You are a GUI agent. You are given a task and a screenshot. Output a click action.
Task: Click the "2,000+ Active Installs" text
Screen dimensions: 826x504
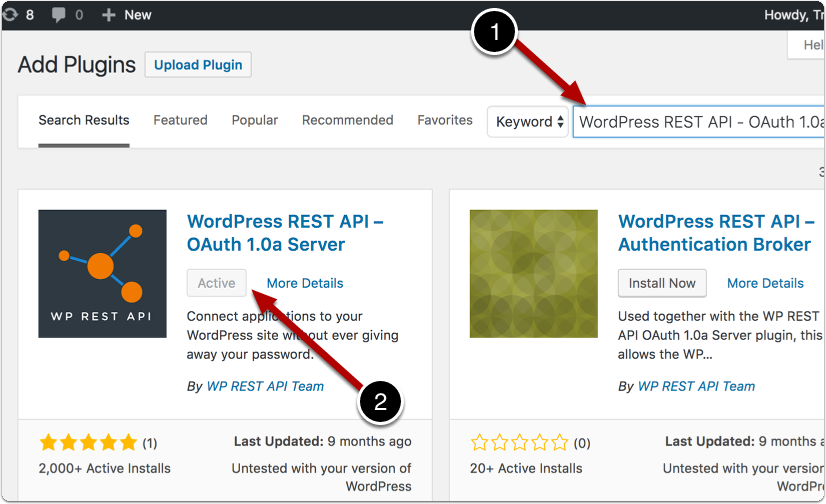[x=104, y=468]
